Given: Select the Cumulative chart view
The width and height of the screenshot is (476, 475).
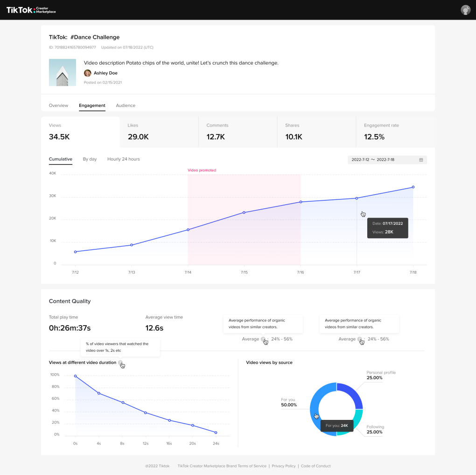Looking at the screenshot, I should point(61,159).
